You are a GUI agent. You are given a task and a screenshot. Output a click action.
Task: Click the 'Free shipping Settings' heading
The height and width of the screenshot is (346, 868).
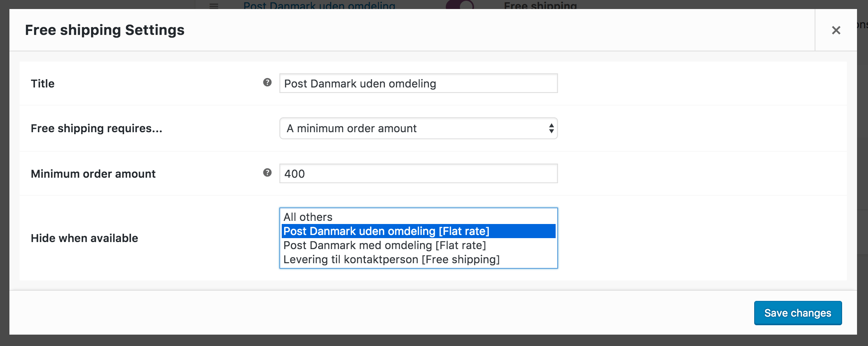[x=105, y=30]
